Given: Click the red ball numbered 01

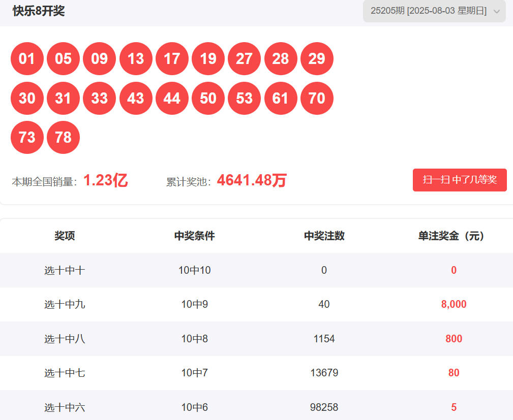Looking at the screenshot, I should tap(27, 59).
